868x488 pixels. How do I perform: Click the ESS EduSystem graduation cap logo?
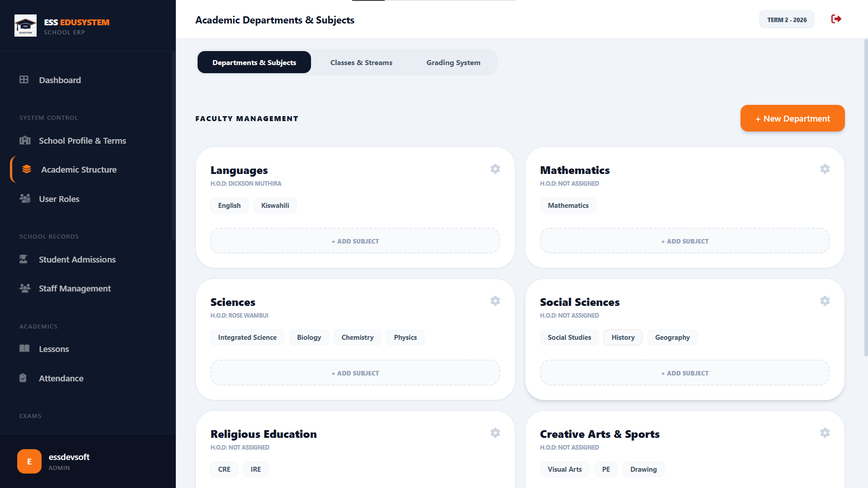click(x=25, y=25)
